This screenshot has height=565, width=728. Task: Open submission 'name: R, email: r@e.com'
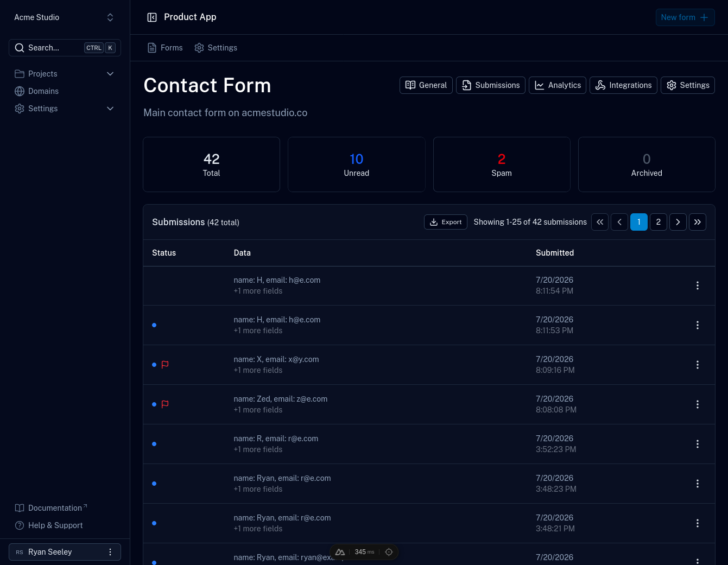coord(276,439)
